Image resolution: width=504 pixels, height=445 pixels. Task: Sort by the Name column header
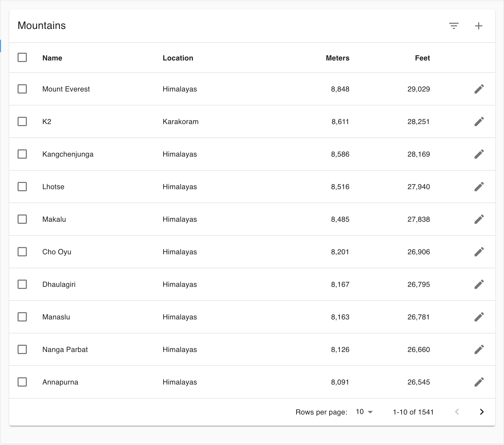52,58
